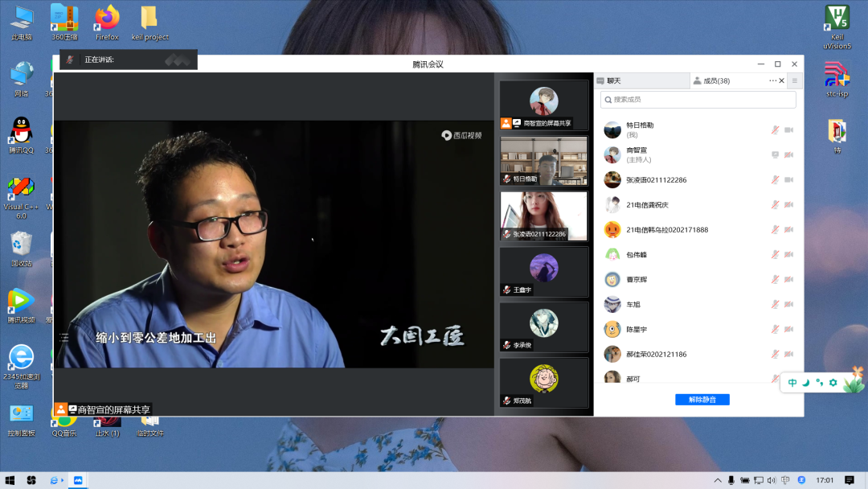Select 郑茂航 participant tile
Screen dimensions: 868x489
pyautogui.click(x=543, y=382)
